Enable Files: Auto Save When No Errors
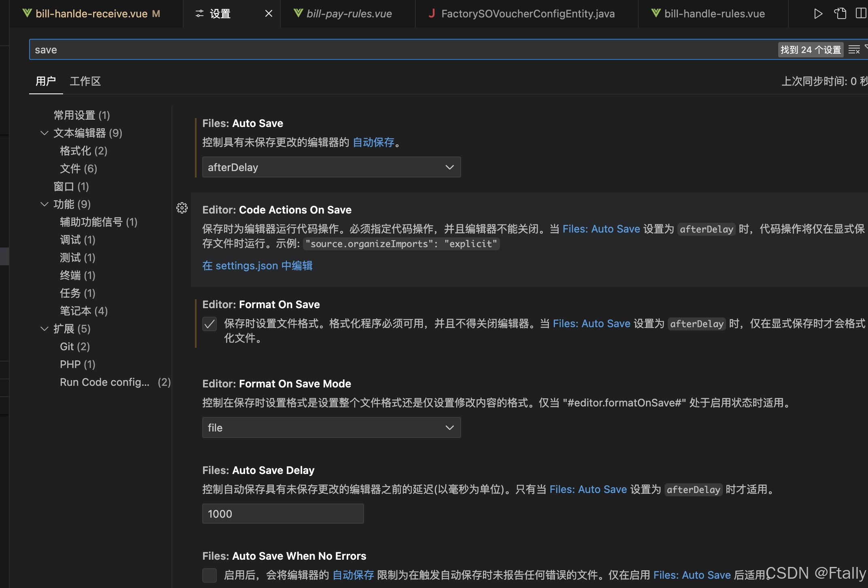Viewport: 868px width, 588px height. pos(210,575)
